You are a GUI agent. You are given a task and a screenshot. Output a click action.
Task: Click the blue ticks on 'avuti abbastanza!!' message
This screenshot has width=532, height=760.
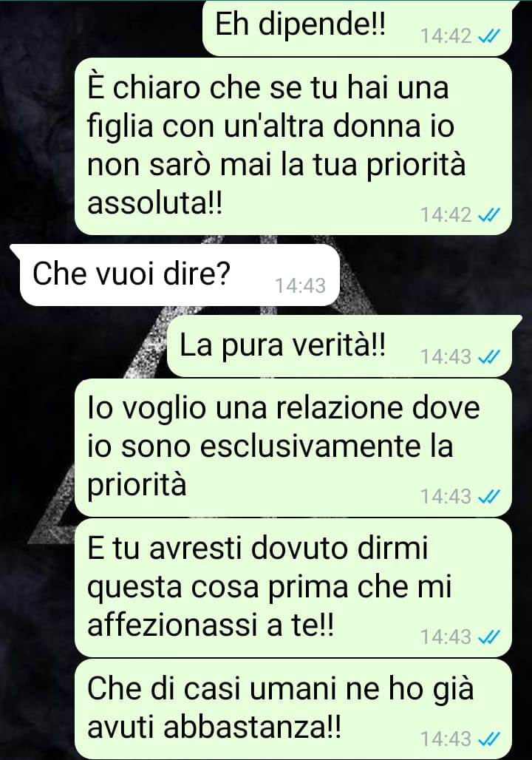pos(488,739)
